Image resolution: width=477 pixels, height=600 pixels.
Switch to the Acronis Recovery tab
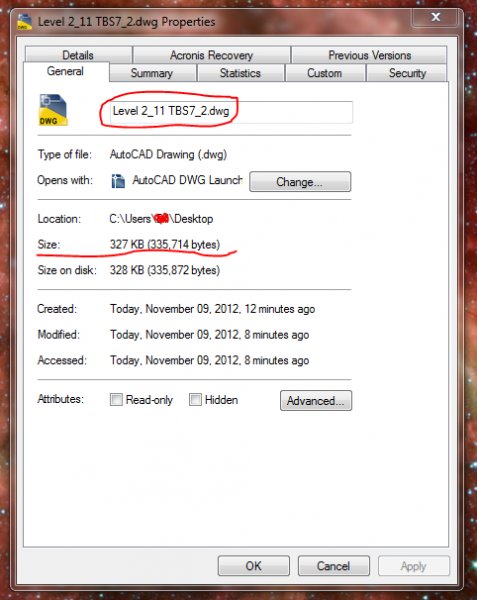pos(212,55)
